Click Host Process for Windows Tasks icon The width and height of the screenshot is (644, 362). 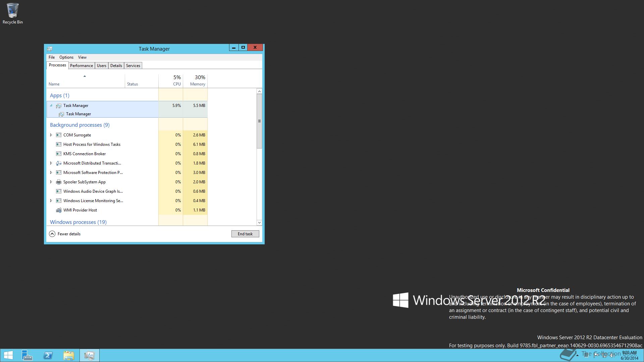pos(59,144)
